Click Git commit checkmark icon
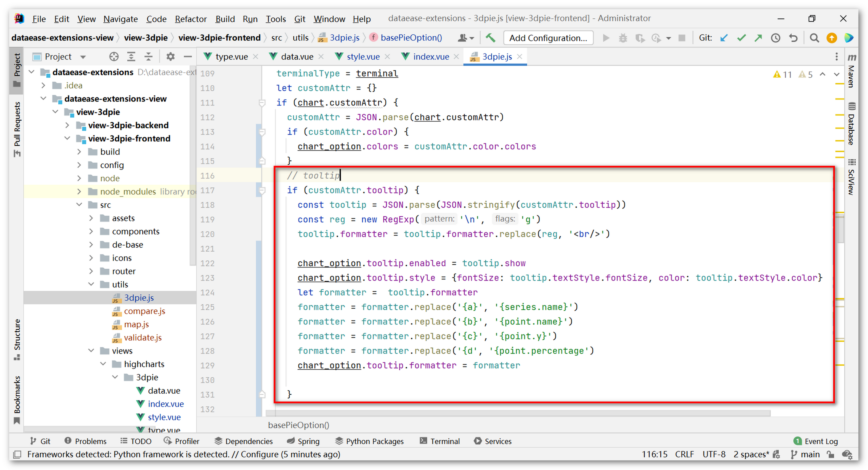 click(x=741, y=38)
